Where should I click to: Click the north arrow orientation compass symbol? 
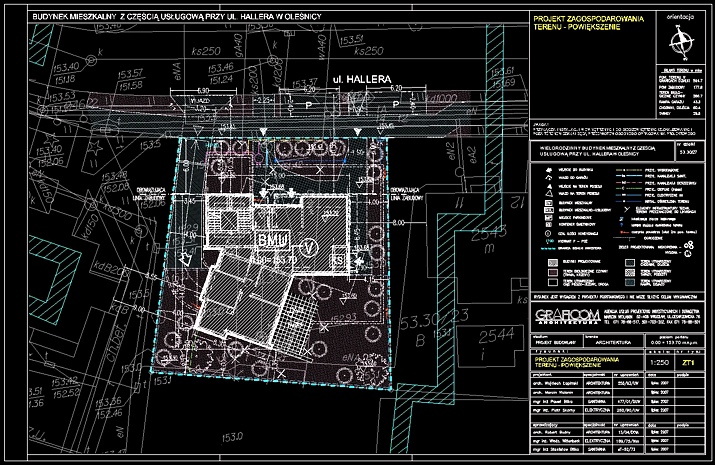coord(683,41)
